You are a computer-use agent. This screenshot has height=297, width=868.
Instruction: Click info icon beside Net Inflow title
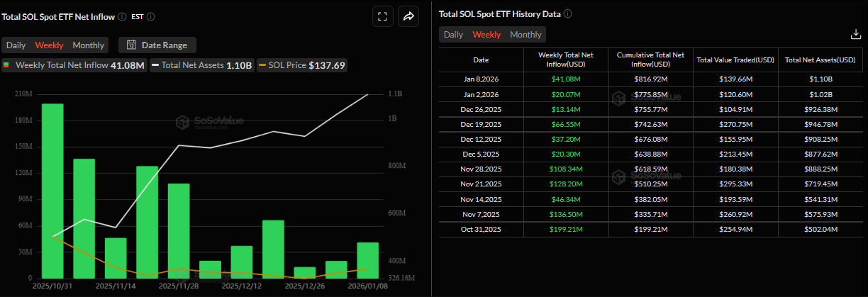click(122, 16)
